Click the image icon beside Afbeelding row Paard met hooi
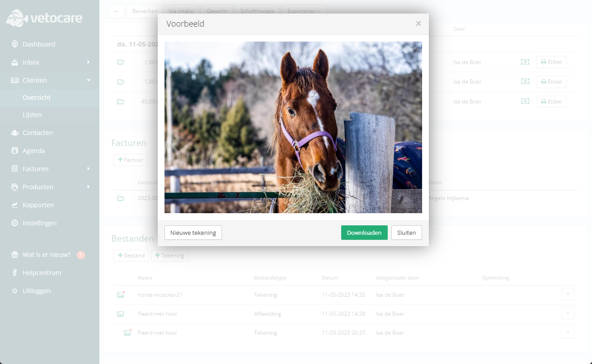592x364 pixels. pyautogui.click(x=121, y=313)
